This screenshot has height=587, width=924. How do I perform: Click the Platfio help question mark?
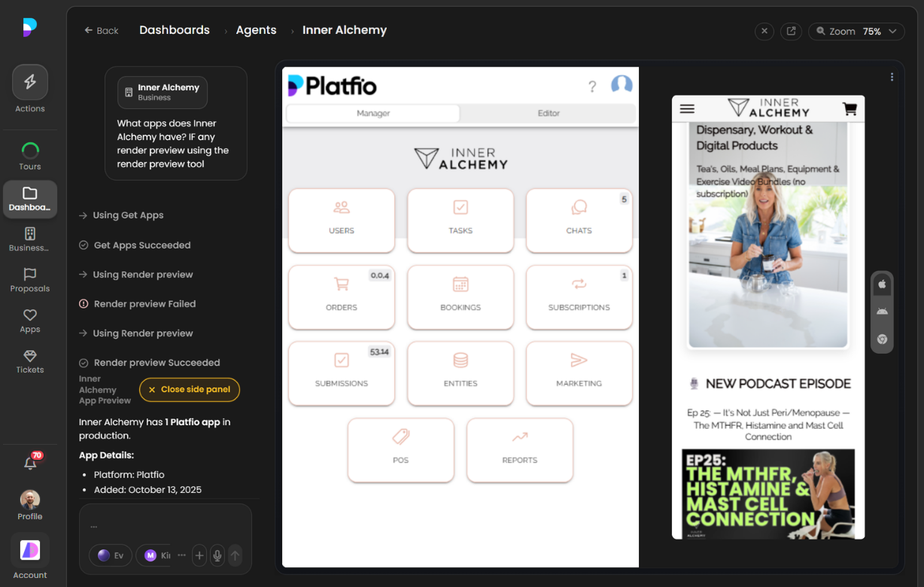592,87
